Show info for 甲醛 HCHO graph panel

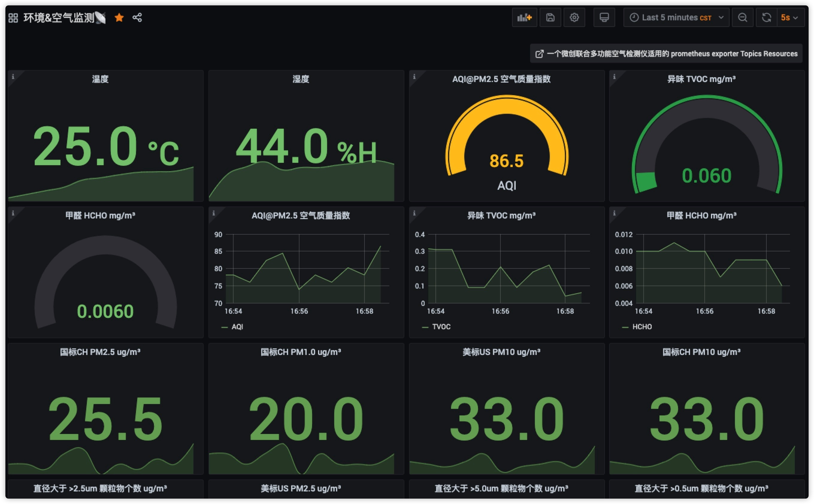pos(614,213)
